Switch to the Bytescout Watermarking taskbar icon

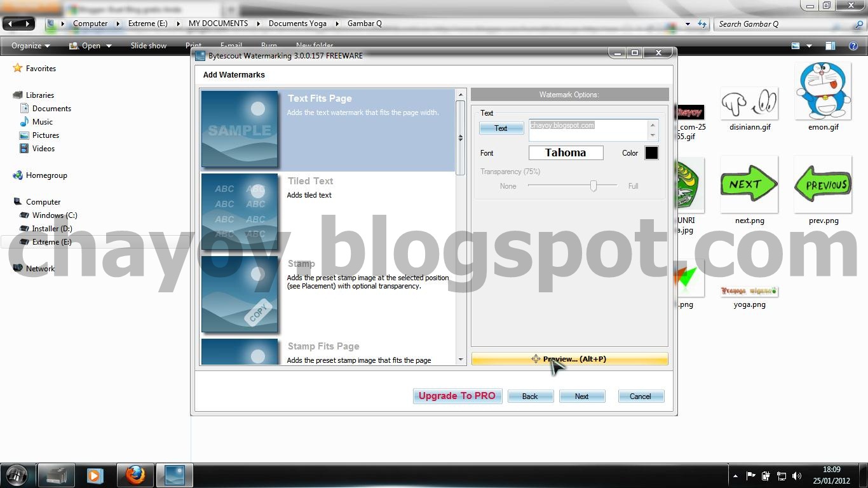(x=174, y=475)
